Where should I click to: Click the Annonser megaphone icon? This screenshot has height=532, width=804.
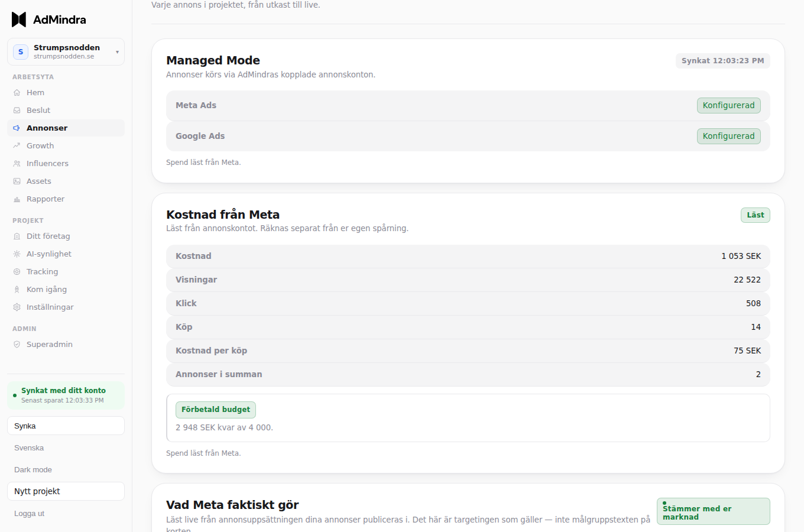click(x=17, y=128)
